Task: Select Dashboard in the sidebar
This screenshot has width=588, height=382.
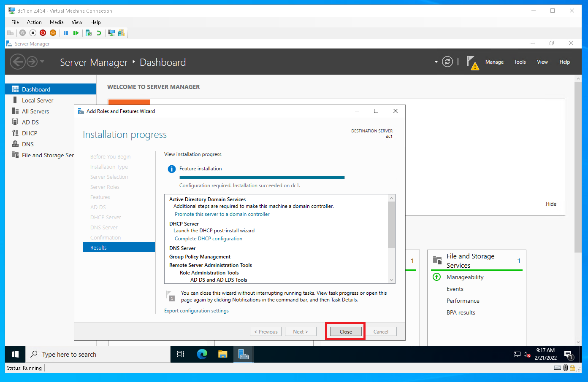Action: (51, 89)
